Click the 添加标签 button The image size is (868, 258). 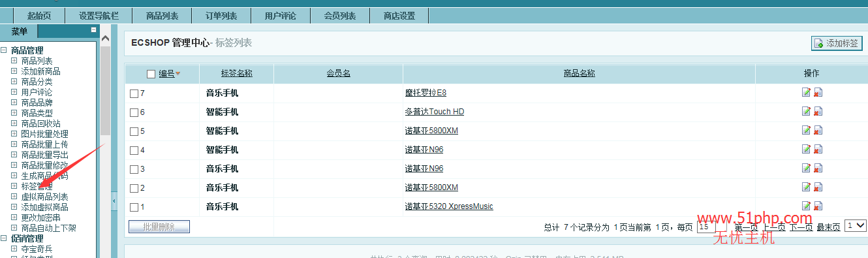(837, 43)
